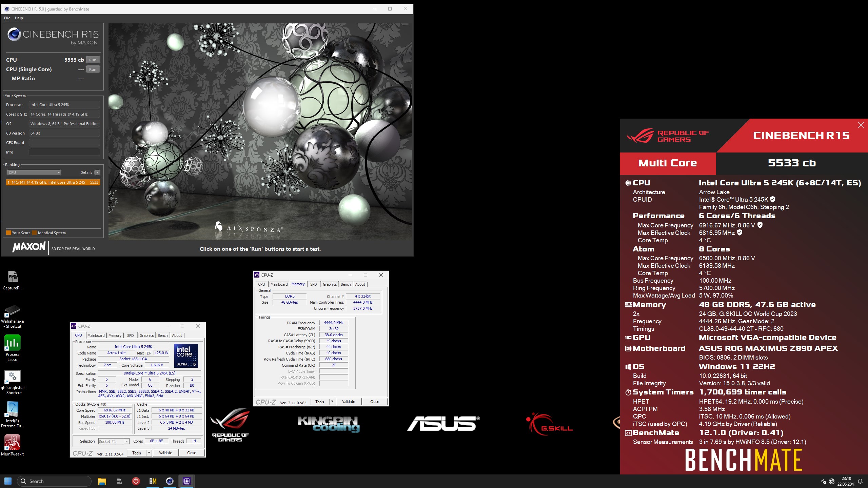Screen dimensions: 868x488
Task: Click the Windows Start button
Action: [8, 481]
